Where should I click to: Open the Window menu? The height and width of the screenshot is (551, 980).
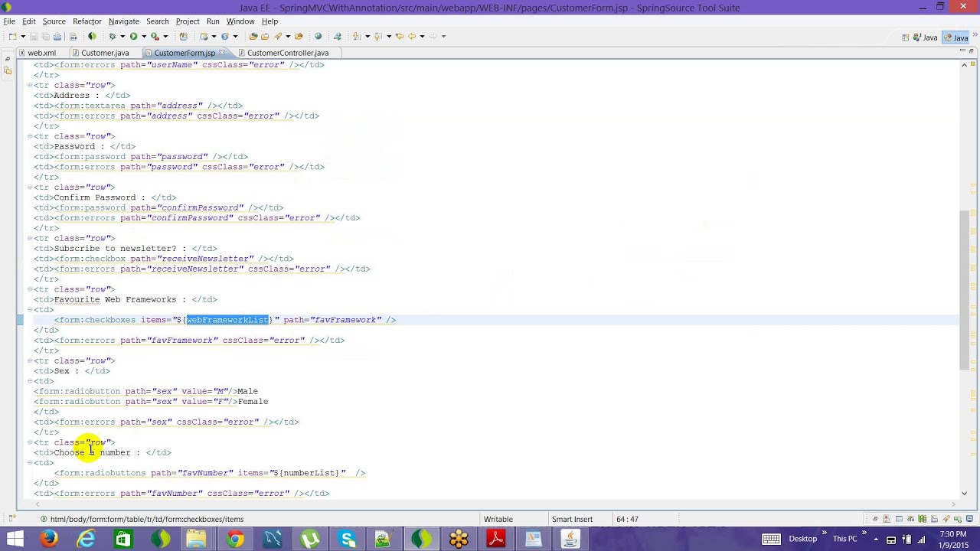(240, 21)
